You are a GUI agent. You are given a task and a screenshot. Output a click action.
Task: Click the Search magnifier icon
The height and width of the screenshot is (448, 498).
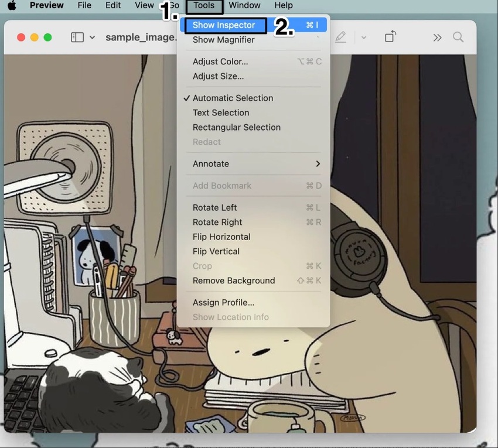pyautogui.click(x=458, y=37)
